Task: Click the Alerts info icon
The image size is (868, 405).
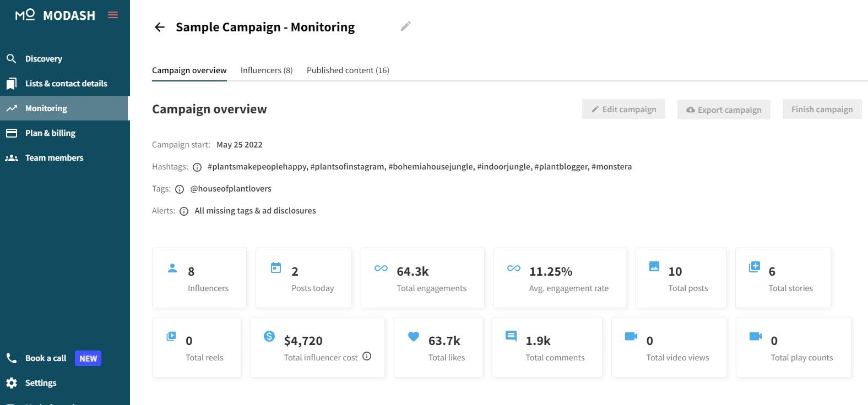Action: point(184,211)
